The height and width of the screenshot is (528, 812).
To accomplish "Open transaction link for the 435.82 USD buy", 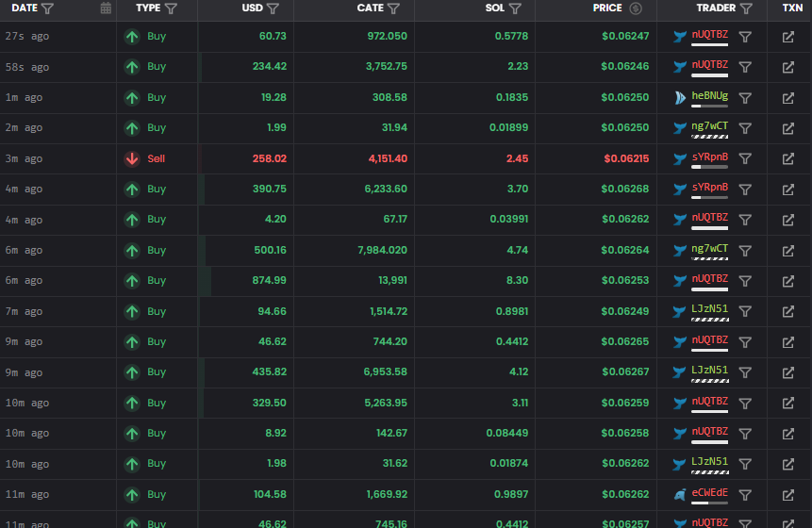I will [788, 372].
